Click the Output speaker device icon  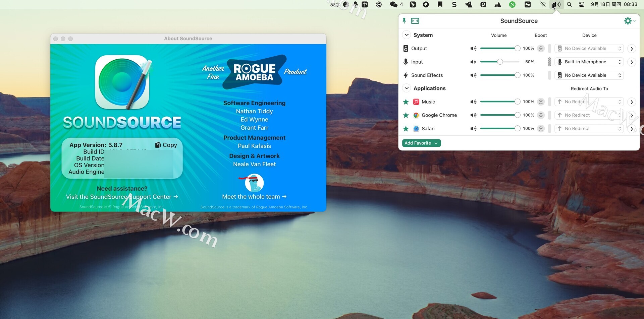click(406, 49)
